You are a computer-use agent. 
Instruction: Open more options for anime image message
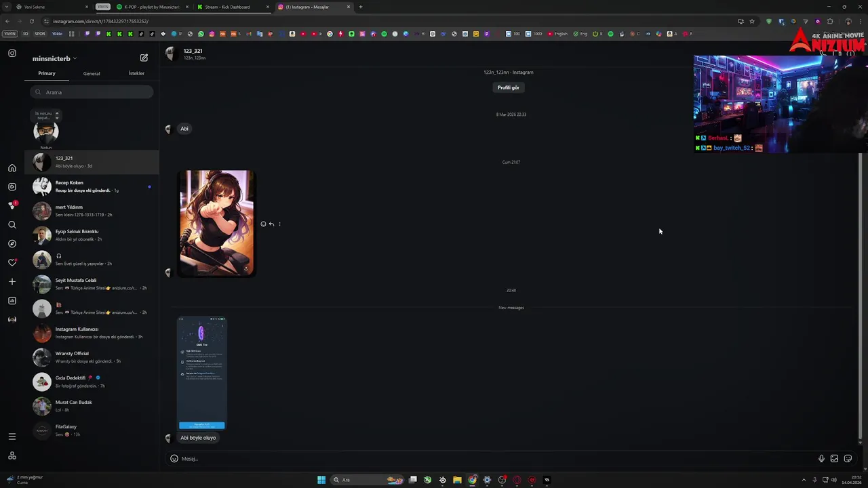(x=279, y=224)
